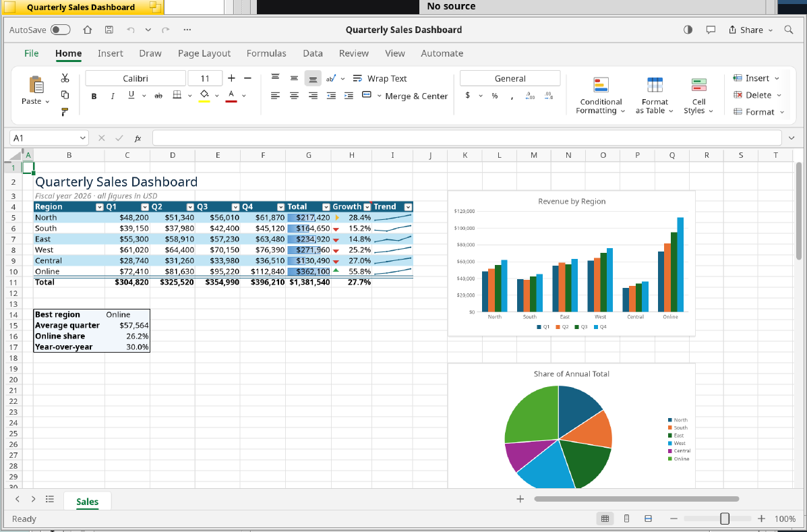Open the Number Format General dropdown
807x532 pixels.
(510, 78)
